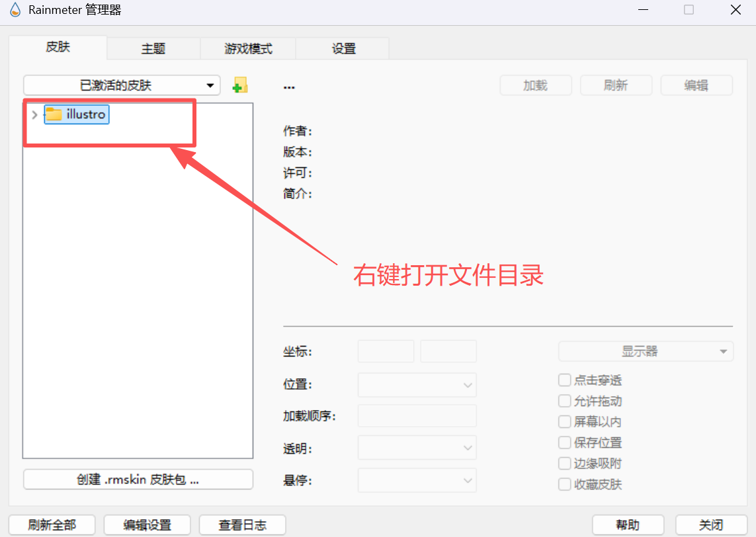Click the 查看日志 button
Screen dimensions: 756x537
pos(243,525)
